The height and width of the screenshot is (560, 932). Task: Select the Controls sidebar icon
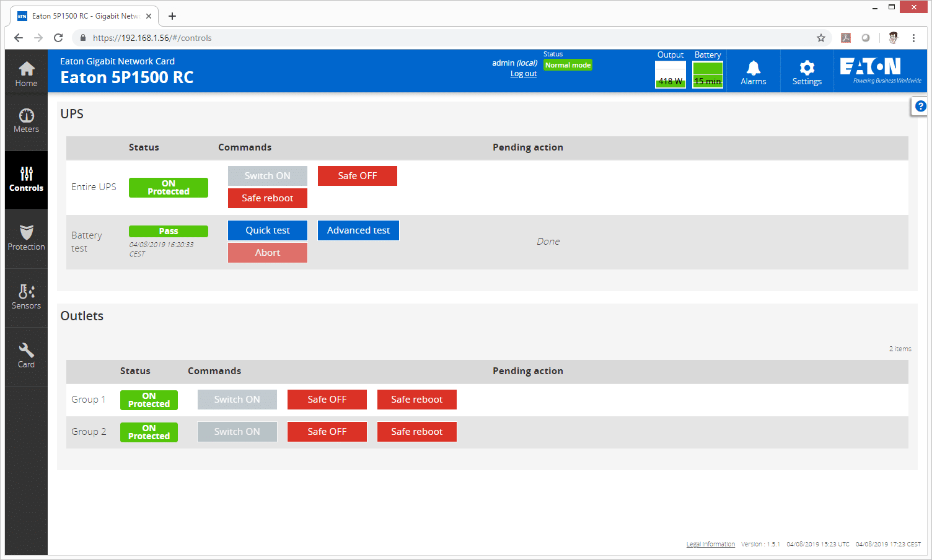coord(26,180)
